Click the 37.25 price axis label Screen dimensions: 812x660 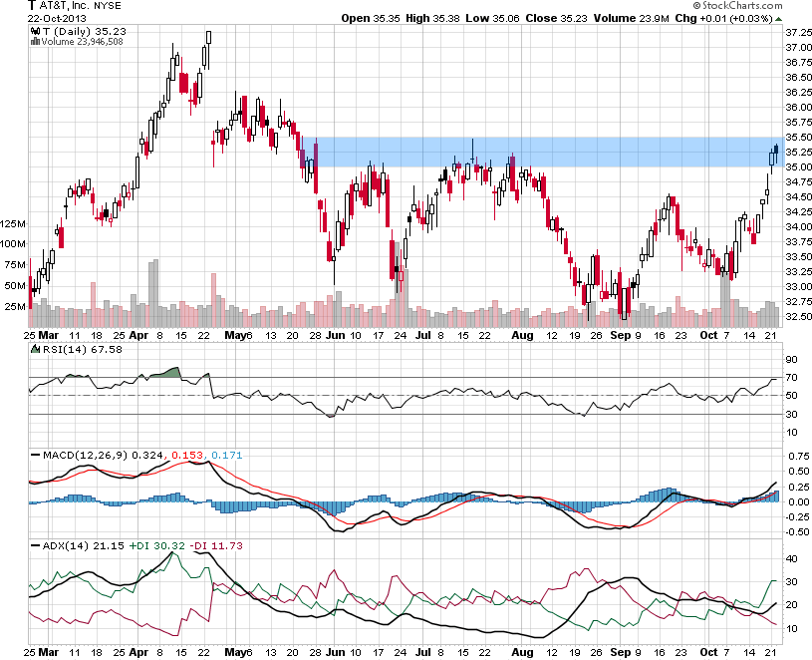coord(798,33)
